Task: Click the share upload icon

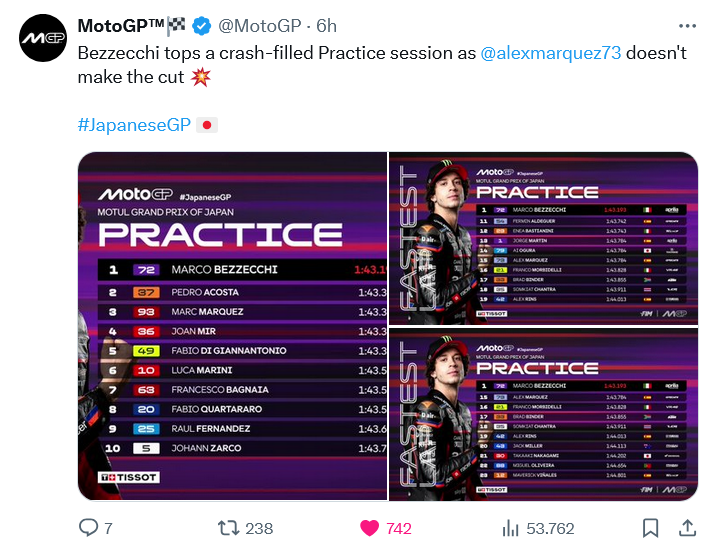Action: tap(687, 528)
